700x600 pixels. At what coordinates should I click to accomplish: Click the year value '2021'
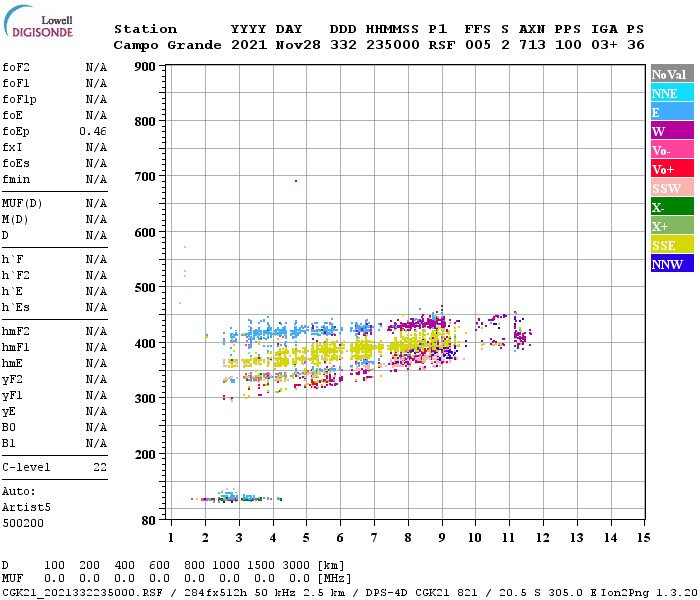pos(249,45)
